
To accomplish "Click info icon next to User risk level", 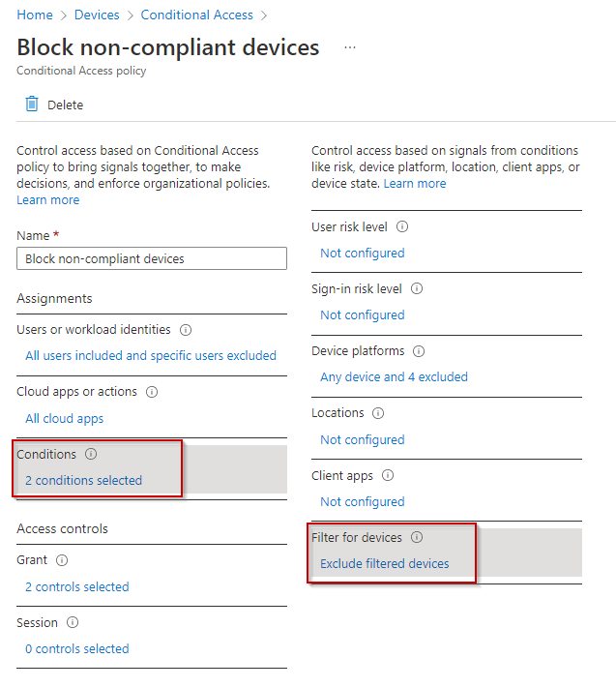I will pos(402,227).
